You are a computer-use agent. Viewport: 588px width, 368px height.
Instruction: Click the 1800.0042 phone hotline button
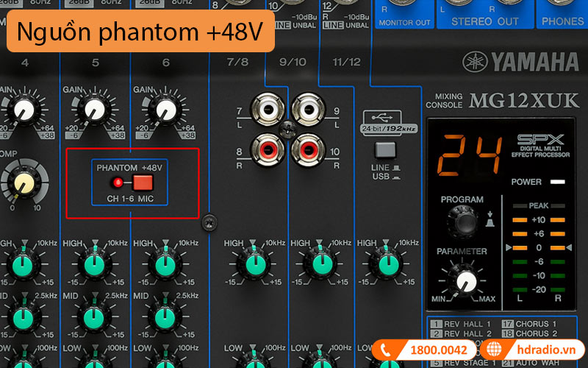click(x=426, y=350)
